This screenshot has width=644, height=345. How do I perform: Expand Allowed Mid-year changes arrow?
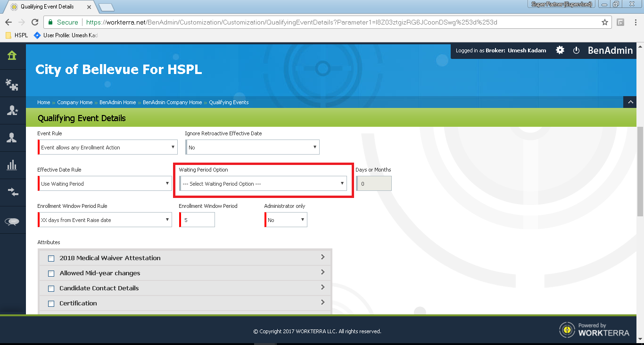point(323,272)
